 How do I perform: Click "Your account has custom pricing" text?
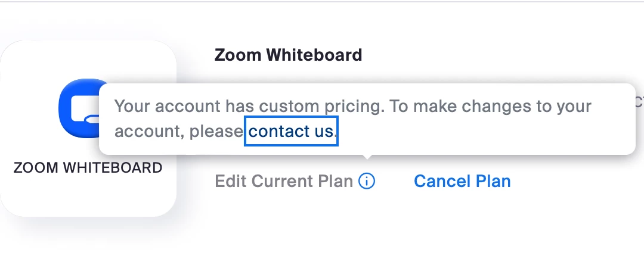(x=250, y=107)
